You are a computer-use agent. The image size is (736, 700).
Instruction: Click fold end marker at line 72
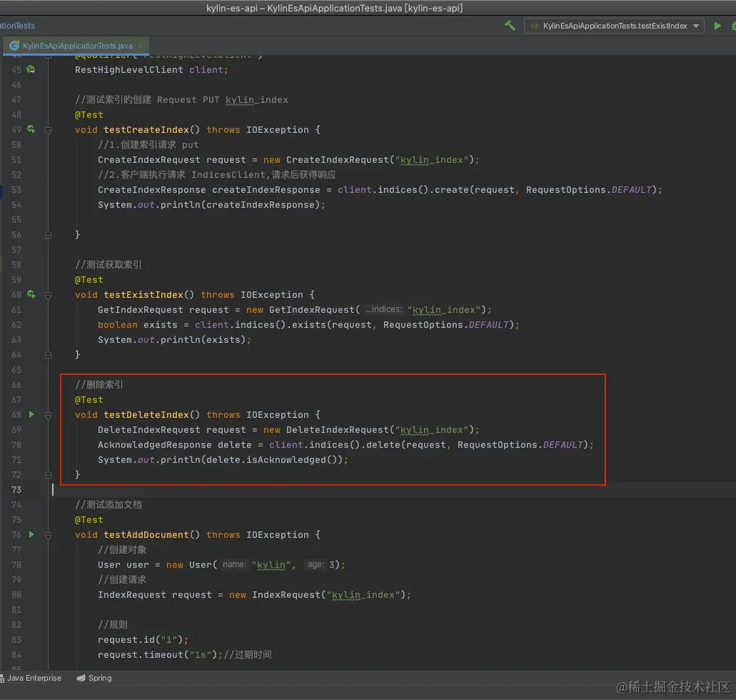tap(49, 474)
